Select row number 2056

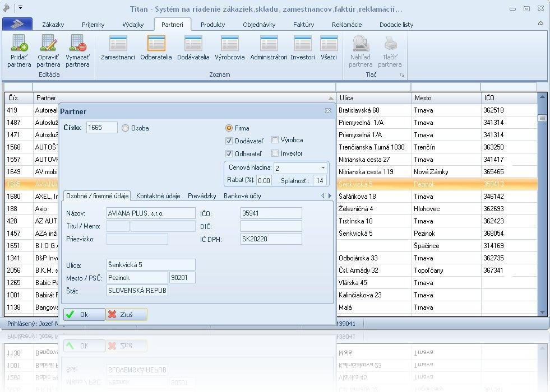click(271, 270)
